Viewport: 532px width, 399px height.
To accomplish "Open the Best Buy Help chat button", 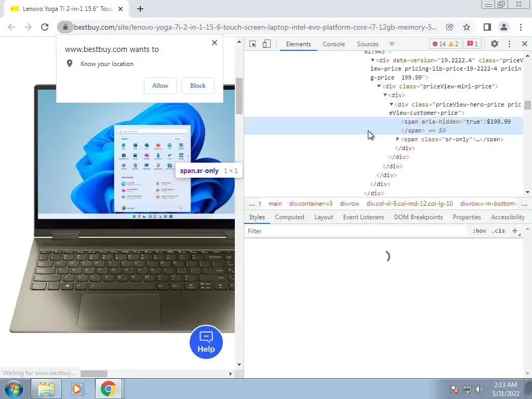I will (206, 342).
